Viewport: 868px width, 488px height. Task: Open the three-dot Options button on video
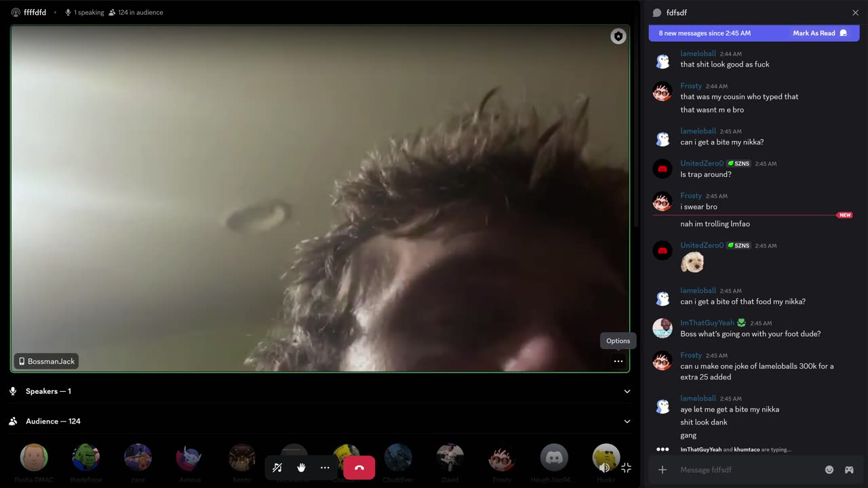[618, 361]
